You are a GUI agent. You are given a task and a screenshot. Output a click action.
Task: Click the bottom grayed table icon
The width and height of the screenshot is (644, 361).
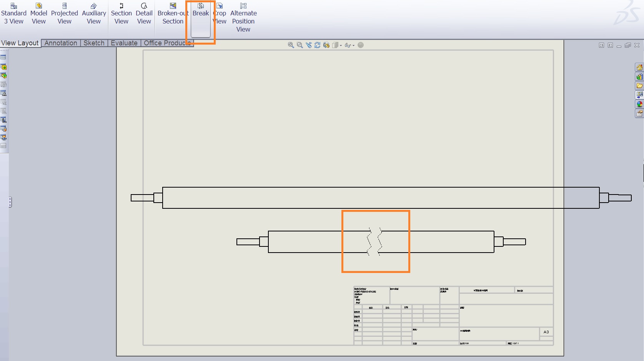3,146
